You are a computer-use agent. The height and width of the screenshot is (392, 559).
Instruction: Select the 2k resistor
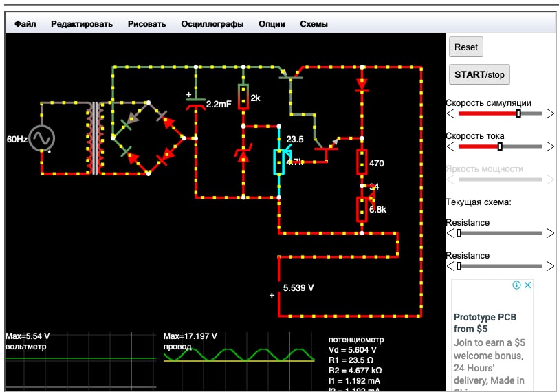[x=243, y=97]
